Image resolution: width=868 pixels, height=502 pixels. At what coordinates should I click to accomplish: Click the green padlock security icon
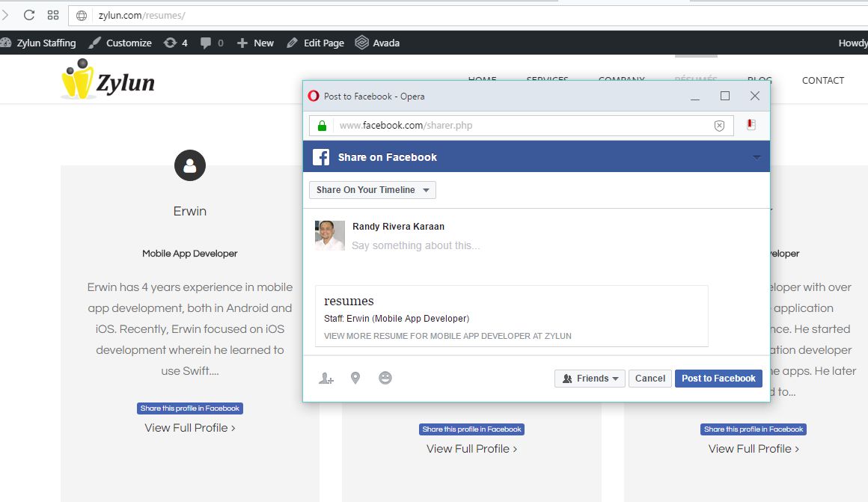click(322, 126)
